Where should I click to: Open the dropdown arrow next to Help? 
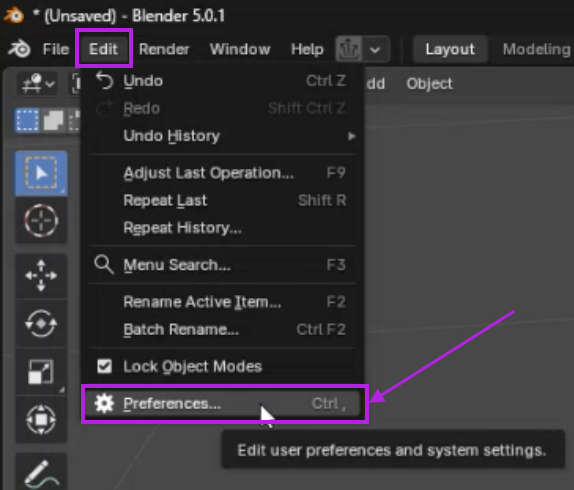(375, 49)
